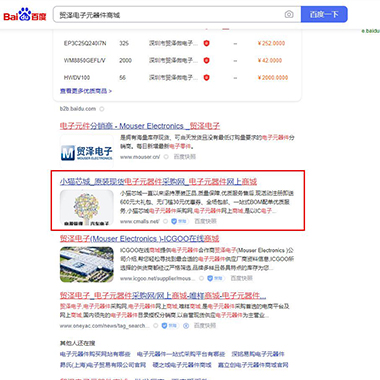Image resolution: width=380 pixels, height=380 pixels.
Task: Click the camera image-search icon in search box
Action: tap(289, 14)
